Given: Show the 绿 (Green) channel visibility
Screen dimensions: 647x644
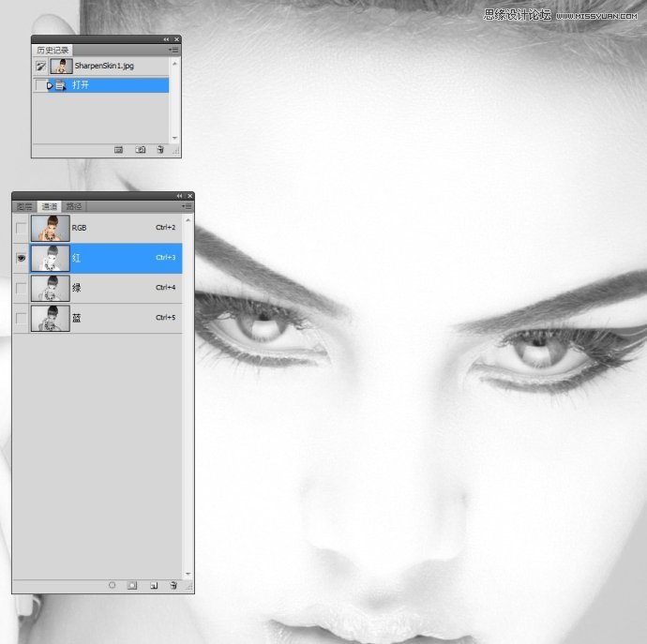Looking at the screenshot, I should tap(21, 288).
